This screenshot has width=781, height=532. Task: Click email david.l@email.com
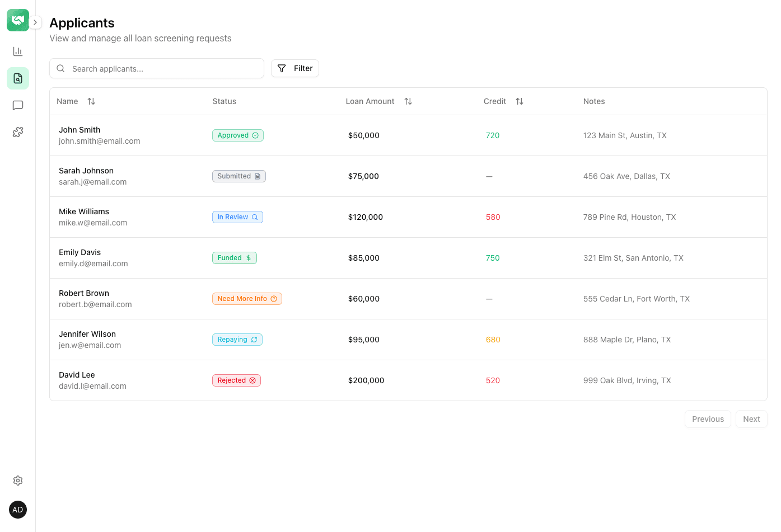click(x=92, y=386)
